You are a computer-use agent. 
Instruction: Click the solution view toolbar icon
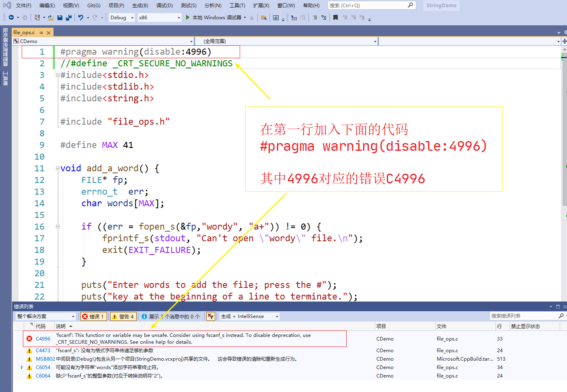tap(276, 17)
